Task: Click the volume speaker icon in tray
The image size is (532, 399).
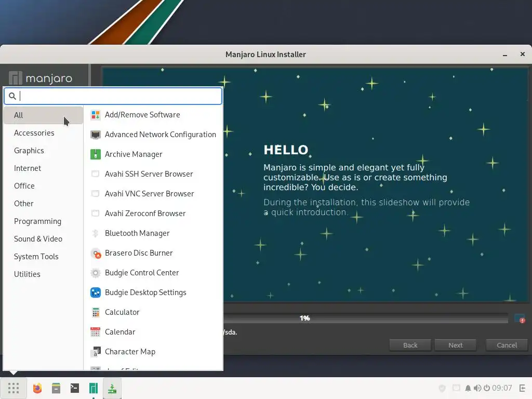Action: (x=477, y=388)
